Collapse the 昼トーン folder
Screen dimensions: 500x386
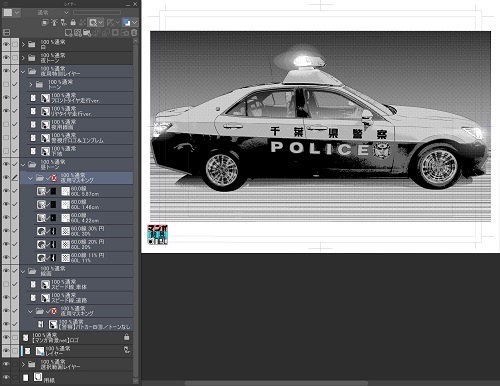pos(23,164)
